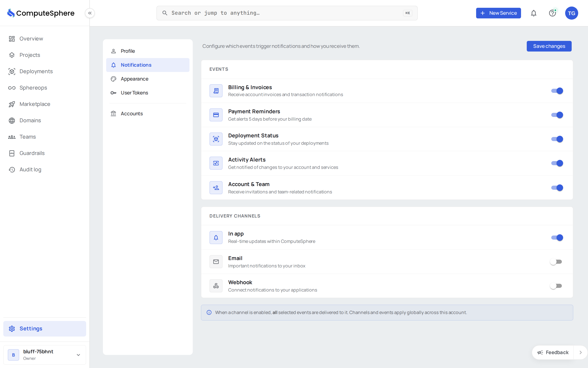Open the Profile settings tab
The width and height of the screenshot is (588, 368).
tap(148, 51)
